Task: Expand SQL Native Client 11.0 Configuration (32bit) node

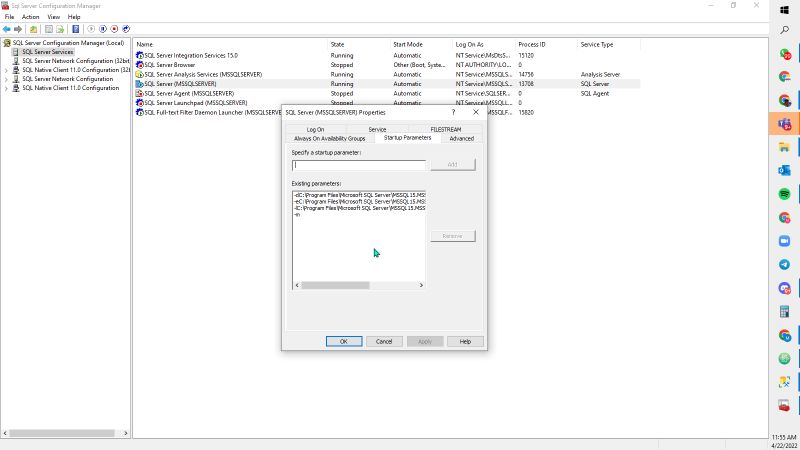Action: point(6,70)
